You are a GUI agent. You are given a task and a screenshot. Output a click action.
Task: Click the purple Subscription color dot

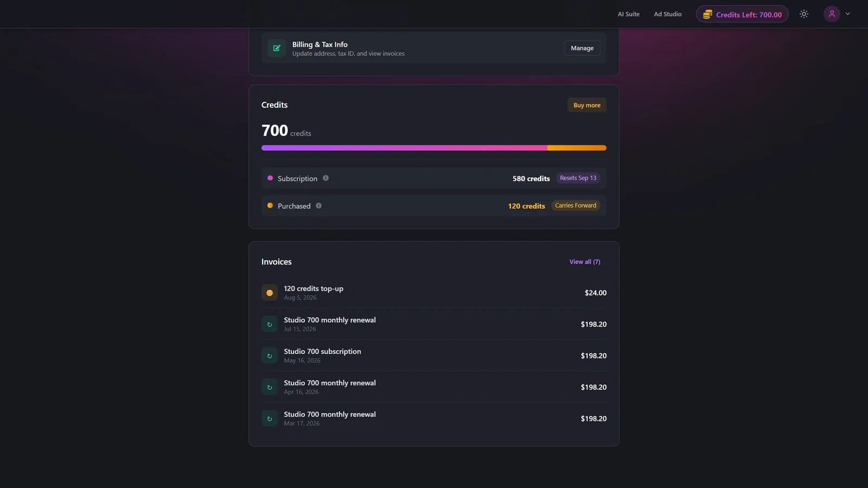(270, 178)
